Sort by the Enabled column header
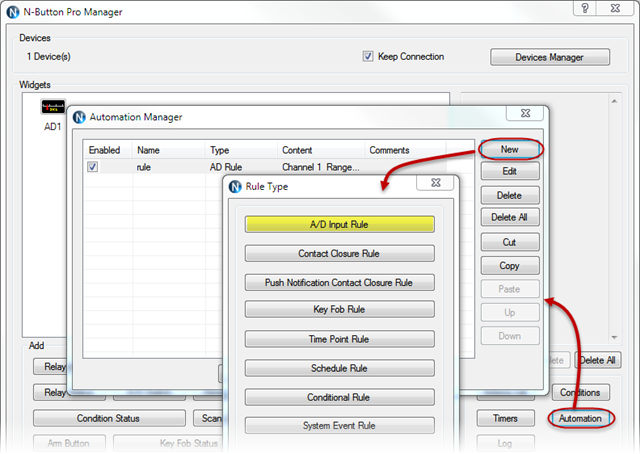Viewport: 640px width, 454px height. [x=108, y=150]
